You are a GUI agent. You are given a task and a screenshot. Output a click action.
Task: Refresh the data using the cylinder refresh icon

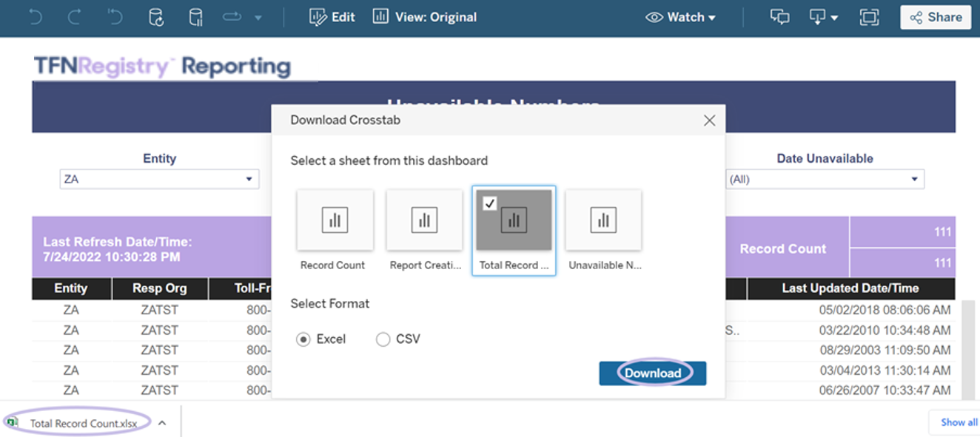pos(155,17)
